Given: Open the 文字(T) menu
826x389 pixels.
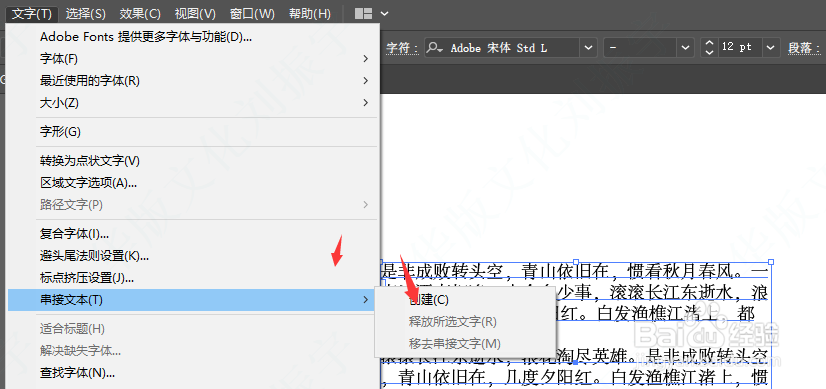Looking at the screenshot, I should click(x=32, y=13).
